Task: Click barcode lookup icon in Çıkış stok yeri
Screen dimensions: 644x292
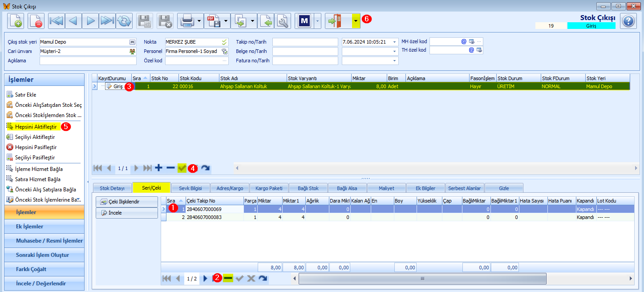Action: (132, 42)
